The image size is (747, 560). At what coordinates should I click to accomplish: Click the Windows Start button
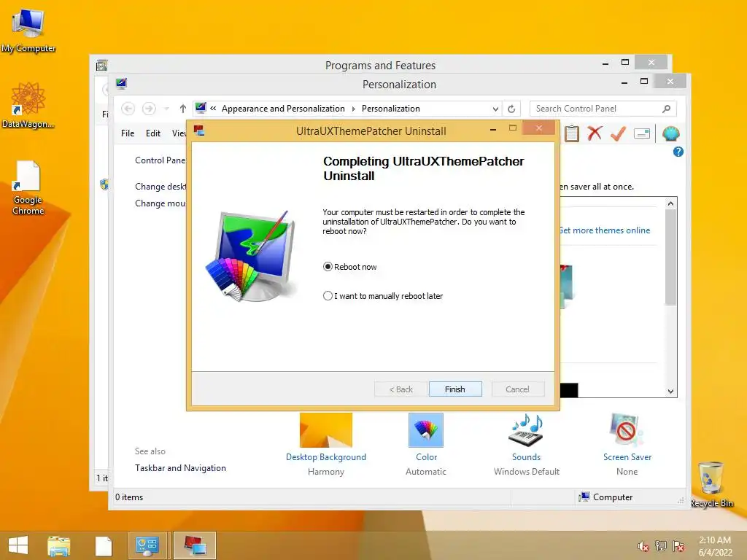click(x=18, y=545)
